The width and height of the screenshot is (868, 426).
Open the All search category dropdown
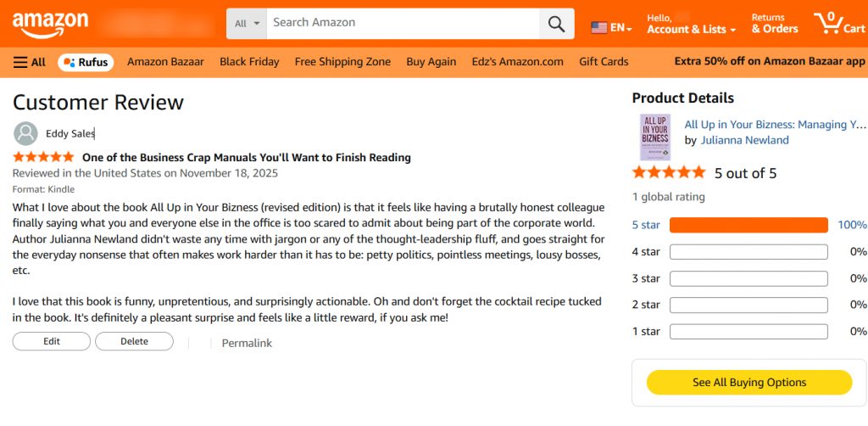click(247, 24)
